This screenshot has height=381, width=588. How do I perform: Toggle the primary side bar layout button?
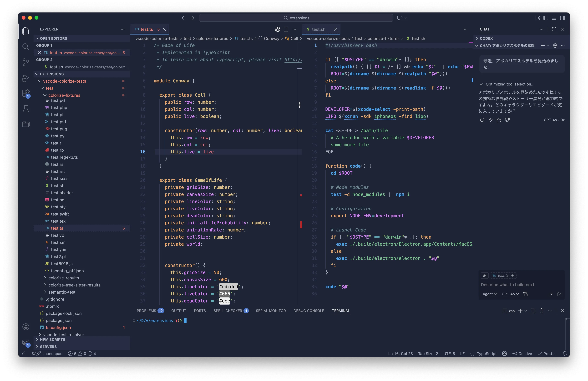pos(546,18)
